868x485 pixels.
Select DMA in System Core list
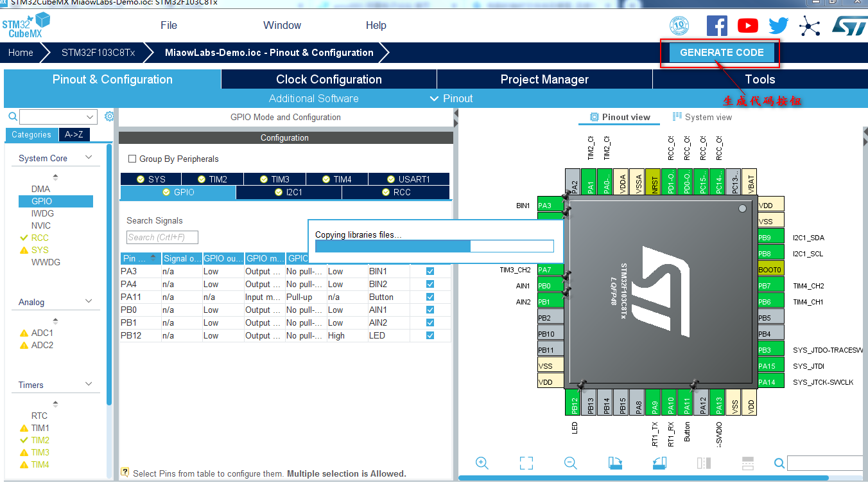tap(40, 189)
